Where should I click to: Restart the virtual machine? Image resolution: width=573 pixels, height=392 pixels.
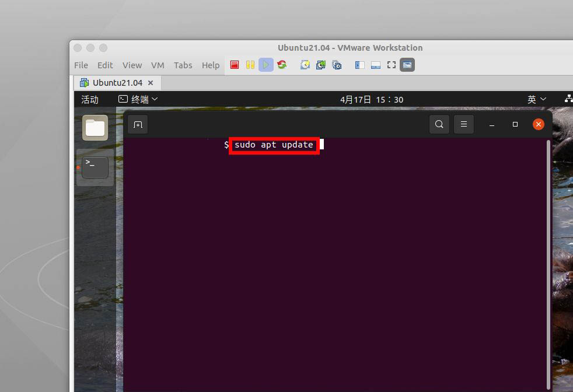tap(282, 65)
